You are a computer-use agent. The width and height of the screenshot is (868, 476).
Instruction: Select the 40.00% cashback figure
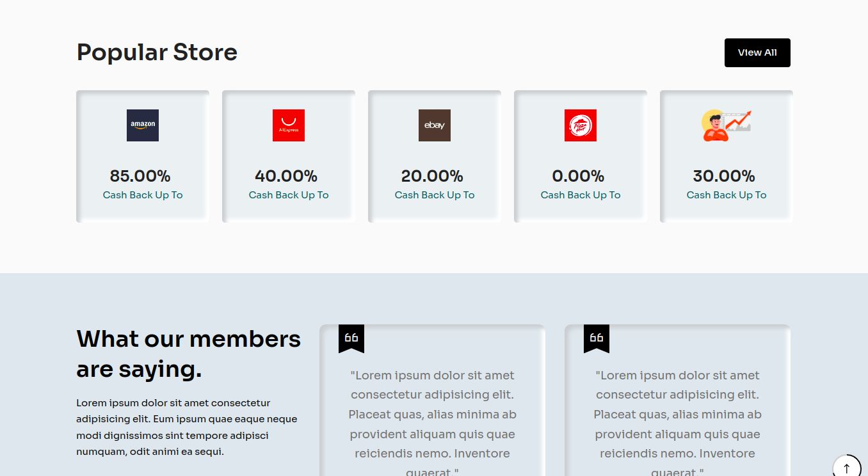coord(286,176)
